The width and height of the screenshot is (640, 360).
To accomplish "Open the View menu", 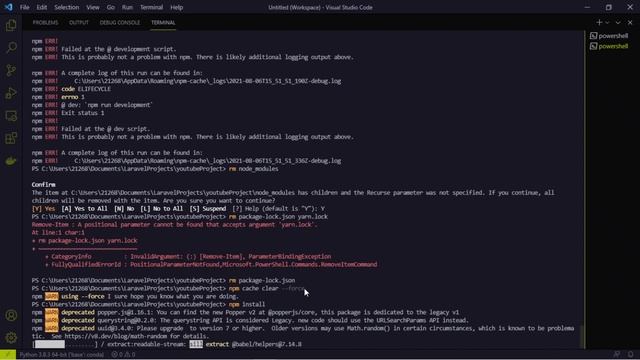I will 93,7.
